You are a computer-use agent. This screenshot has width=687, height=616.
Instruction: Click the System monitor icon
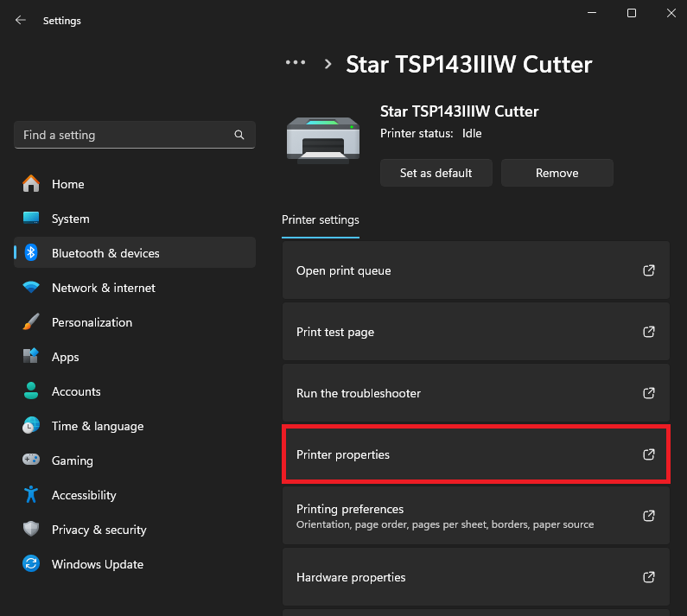[x=31, y=218]
